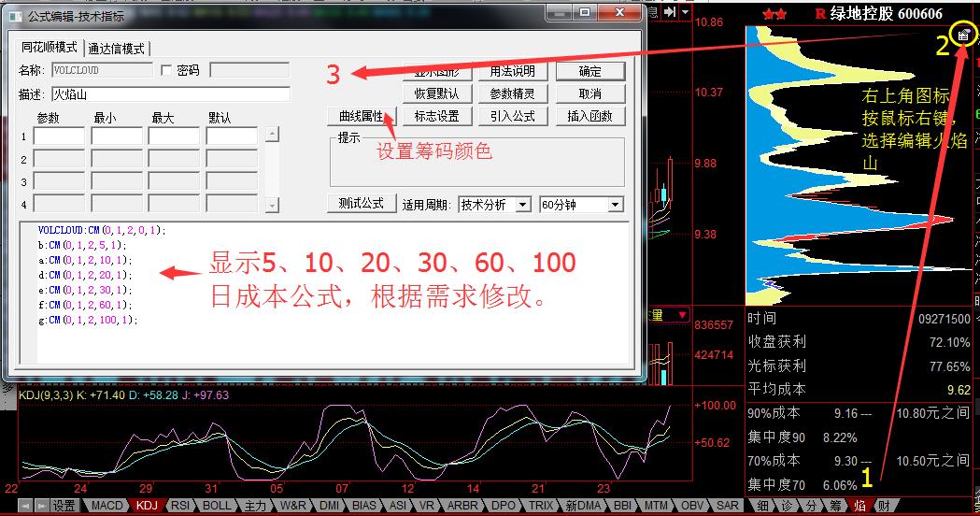This screenshot has height=516, width=980.
Task: Click the red star rating icons
Action: 774,14
